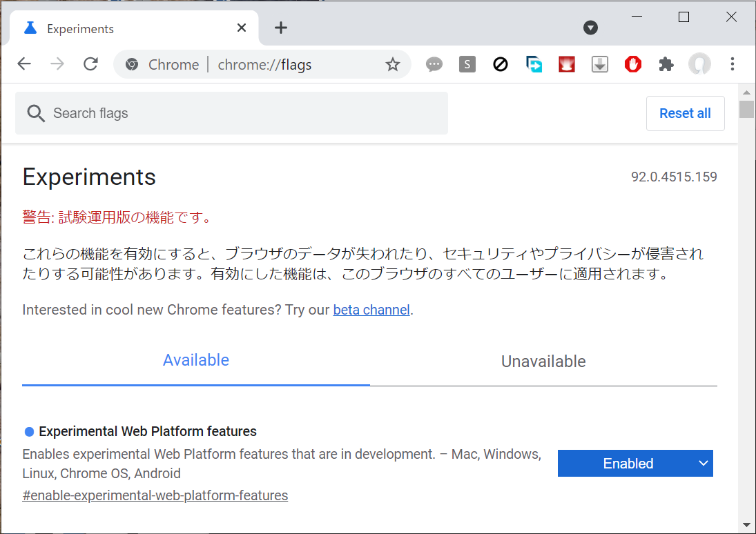
Task: Click the scrollbar down arrow
Action: click(x=746, y=525)
